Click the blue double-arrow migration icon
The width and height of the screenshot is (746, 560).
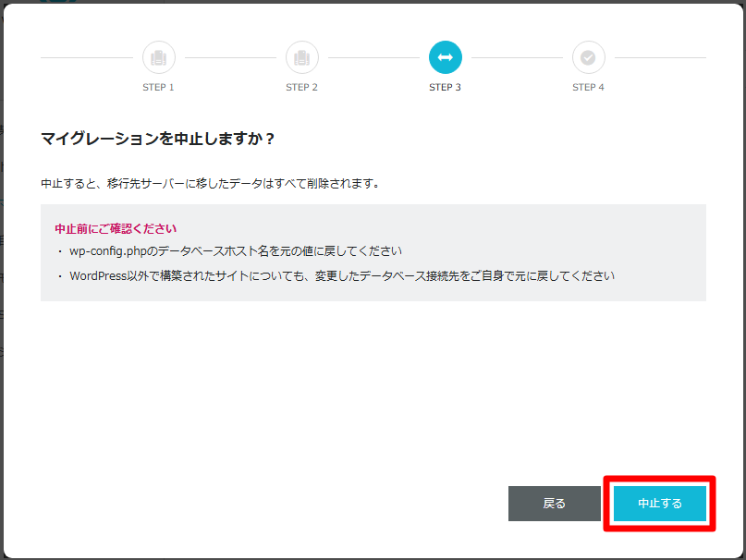[x=446, y=56]
